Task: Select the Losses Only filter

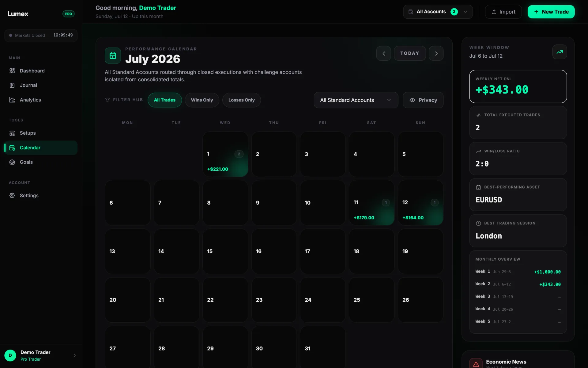Action: (x=241, y=100)
